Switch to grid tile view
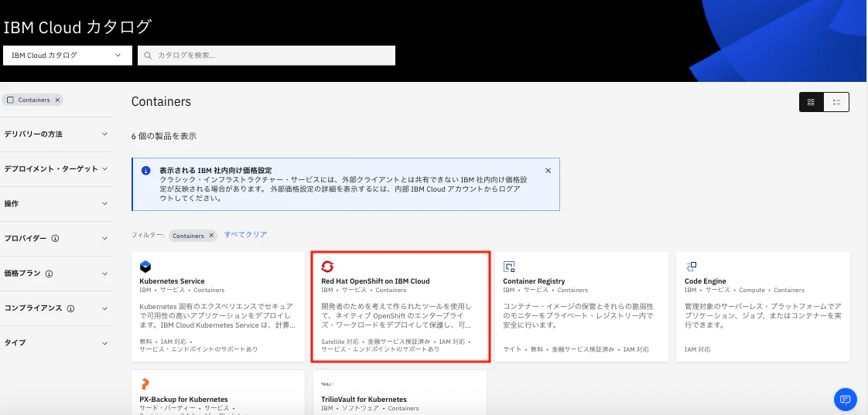Image resolution: width=868 pixels, height=415 pixels. [812, 102]
